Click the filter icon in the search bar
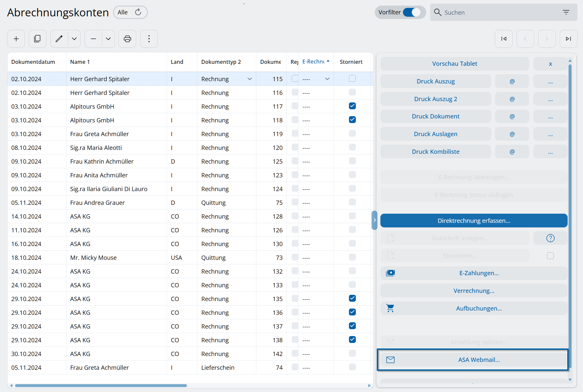 tap(566, 12)
